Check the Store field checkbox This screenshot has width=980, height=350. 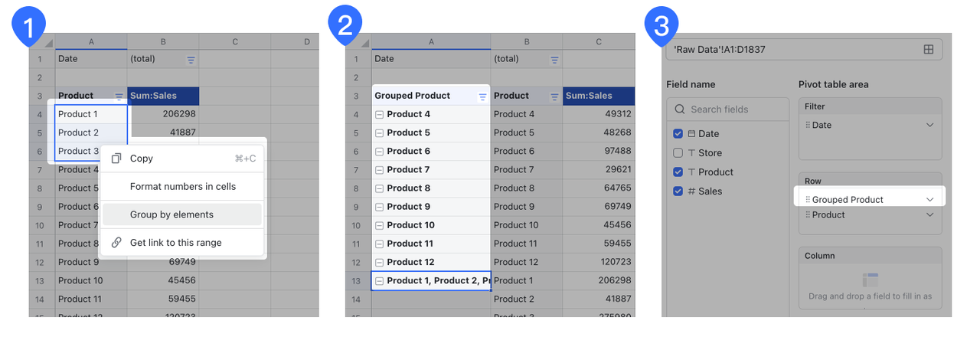[x=678, y=153]
